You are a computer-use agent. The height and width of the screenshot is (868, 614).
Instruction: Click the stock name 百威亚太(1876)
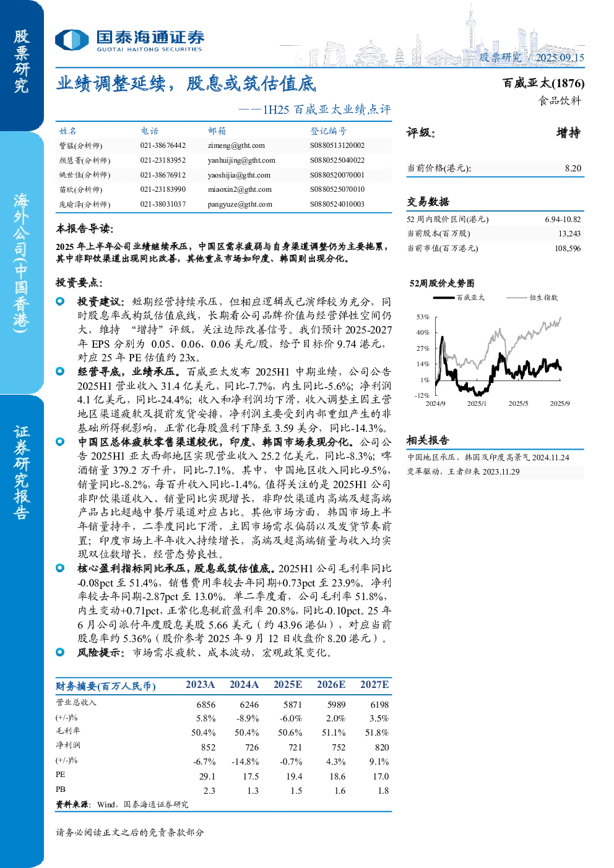coord(543,83)
